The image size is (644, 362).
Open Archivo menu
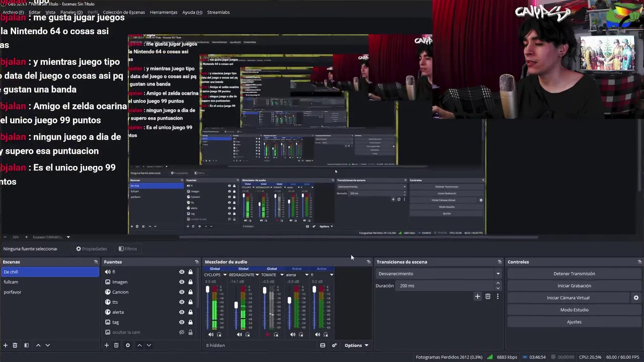click(x=13, y=12)
